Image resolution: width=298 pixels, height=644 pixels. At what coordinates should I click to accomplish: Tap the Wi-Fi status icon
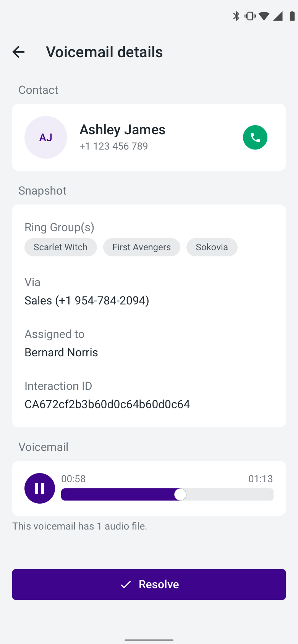pos(264,16)
